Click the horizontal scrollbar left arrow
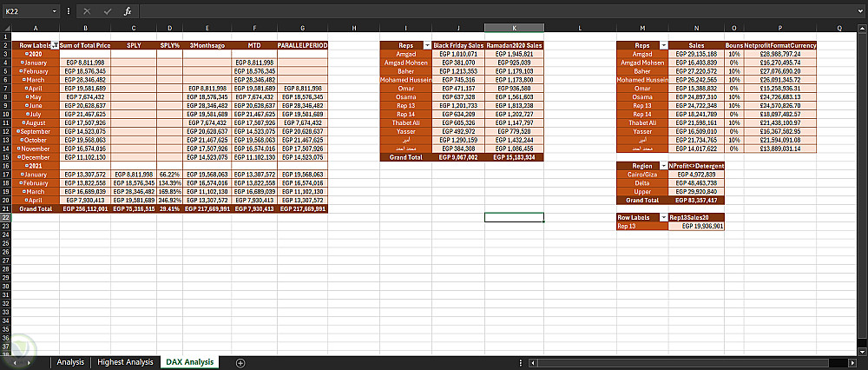Viewport: 868px width, 370px height. click(533, 363)
